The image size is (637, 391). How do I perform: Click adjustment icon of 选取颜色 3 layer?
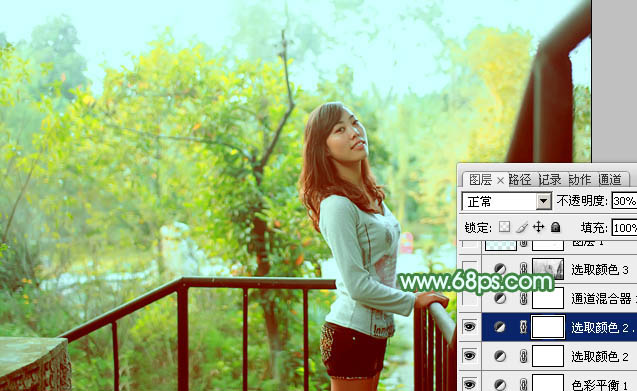(500, 269)
